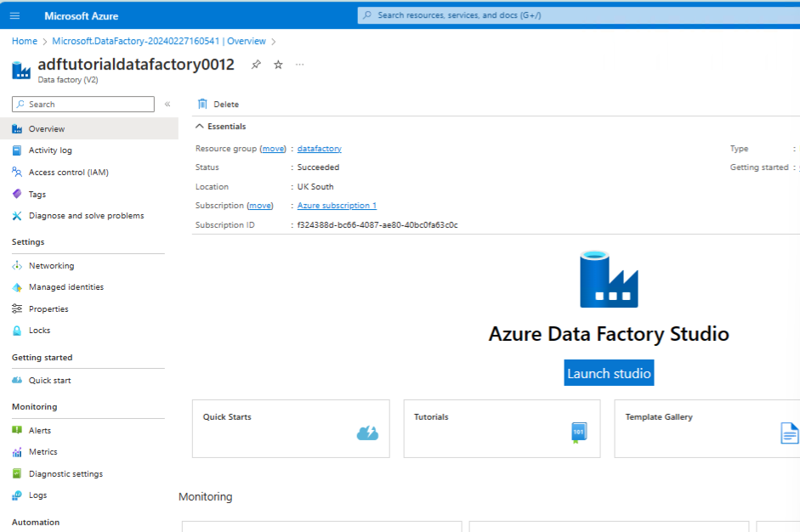This screenshot has width=800, height=532.
Task: Click the Diagnostic settings icon
Action: pos(17,473)
